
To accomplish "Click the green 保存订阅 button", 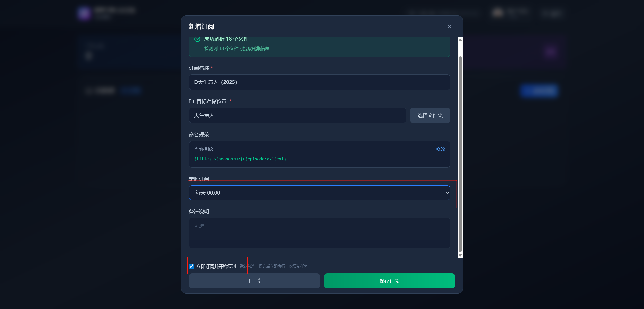I will [389, 281].
